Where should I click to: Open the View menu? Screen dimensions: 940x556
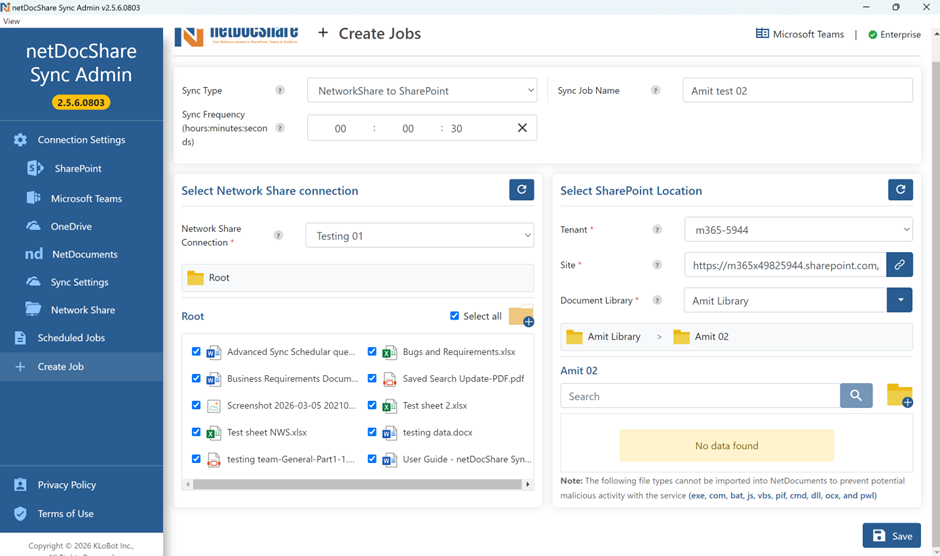point(11,21)
